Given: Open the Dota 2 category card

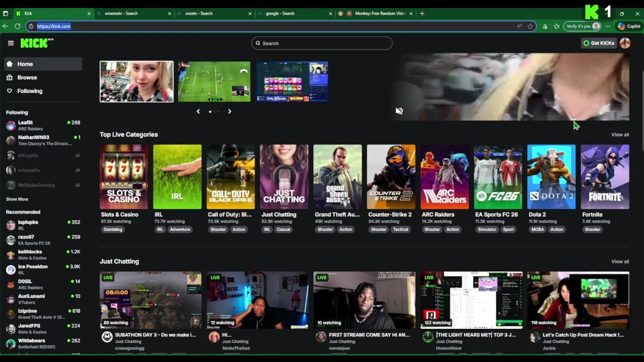Looking at the screenshot, I should tap(551, 177).
